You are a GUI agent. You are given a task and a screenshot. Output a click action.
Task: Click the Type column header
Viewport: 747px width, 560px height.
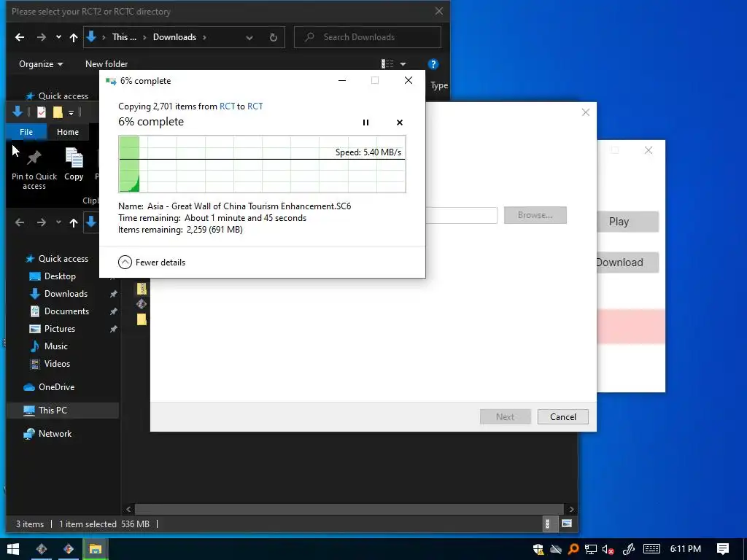pyautogui.click(x=439, y=85)
